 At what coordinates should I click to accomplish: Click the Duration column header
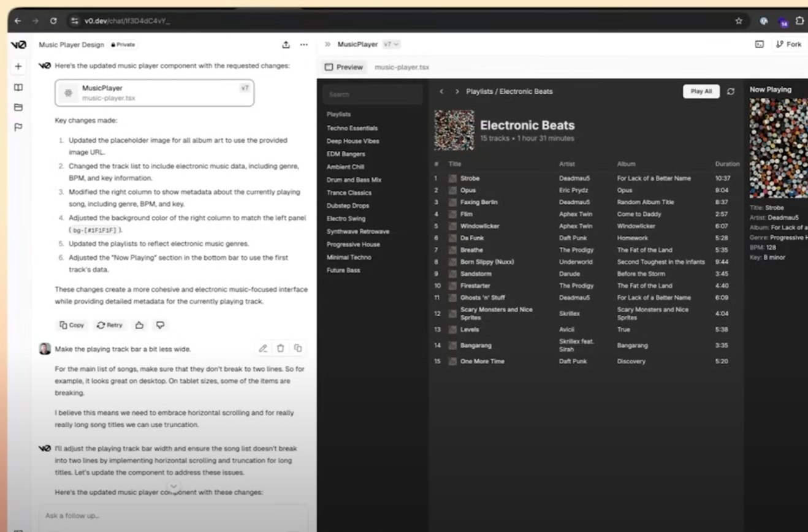pyautogui.click(x=727, y=164)
